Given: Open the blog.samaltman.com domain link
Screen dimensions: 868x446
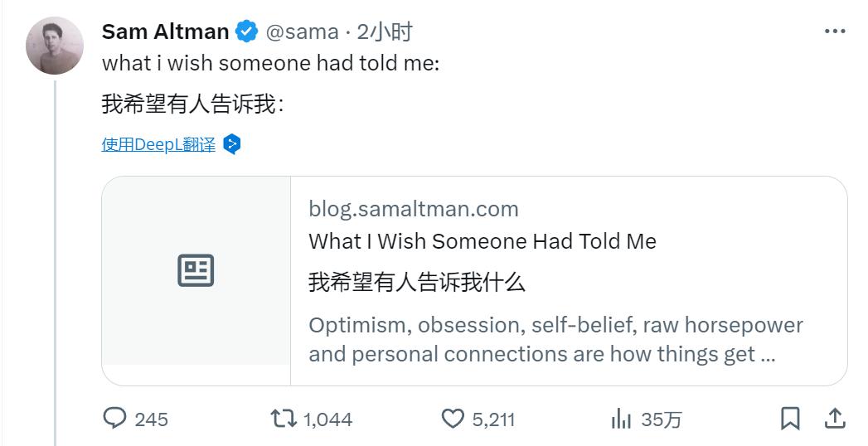Looking at the screenshot, I should (x=413, y=209).
